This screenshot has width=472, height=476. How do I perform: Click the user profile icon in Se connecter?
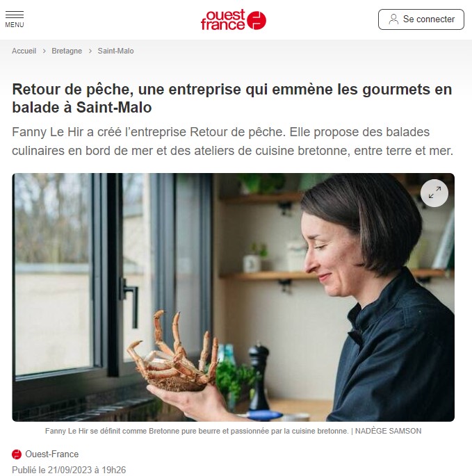tap(393, 19)
